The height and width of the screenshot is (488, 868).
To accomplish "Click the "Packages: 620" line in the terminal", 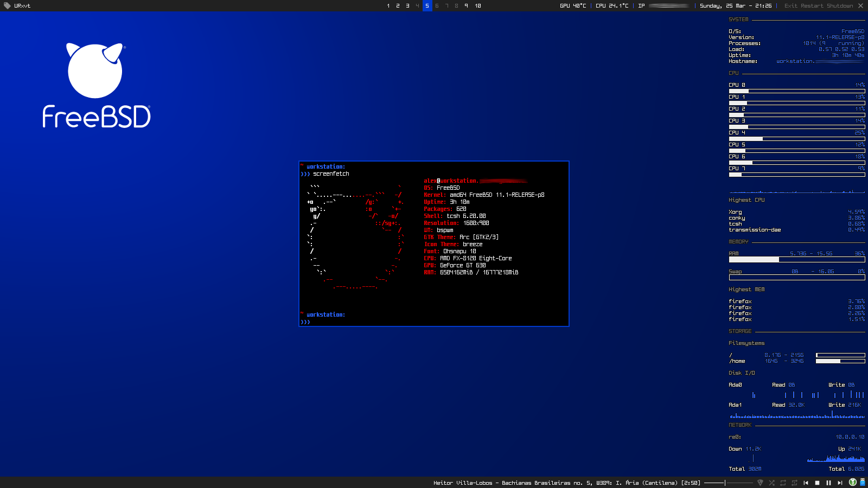I will (445, 209).
